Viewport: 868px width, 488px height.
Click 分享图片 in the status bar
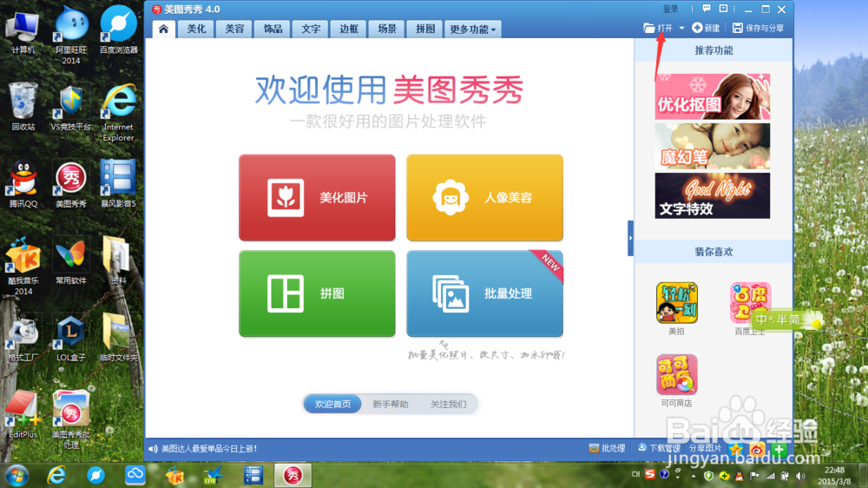pos(705,448)
